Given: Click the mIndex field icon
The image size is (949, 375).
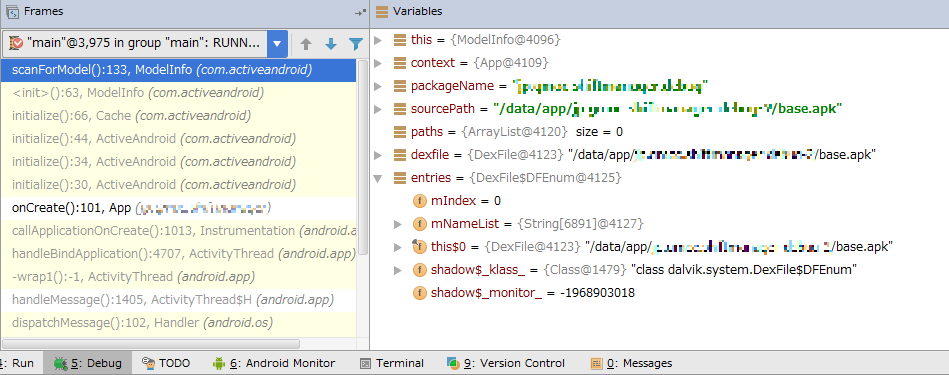Looking at the screenshot, I should click(419, 201).
